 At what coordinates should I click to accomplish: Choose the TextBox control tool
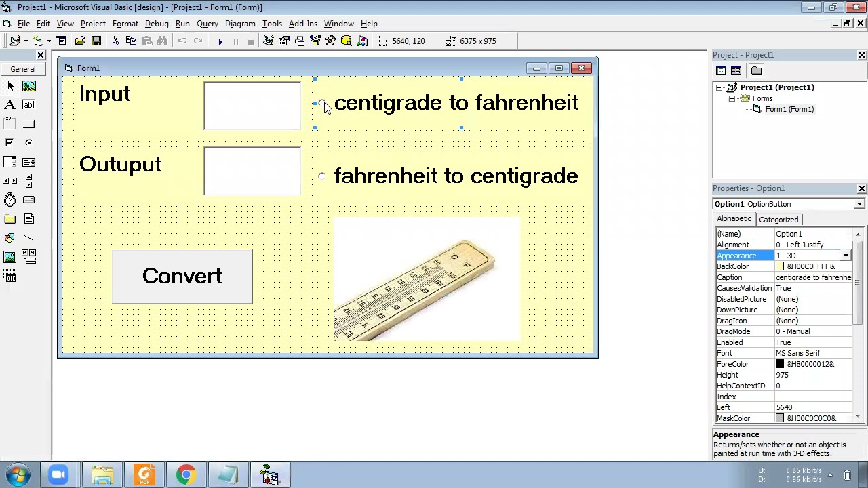click(x=28, y=105)
